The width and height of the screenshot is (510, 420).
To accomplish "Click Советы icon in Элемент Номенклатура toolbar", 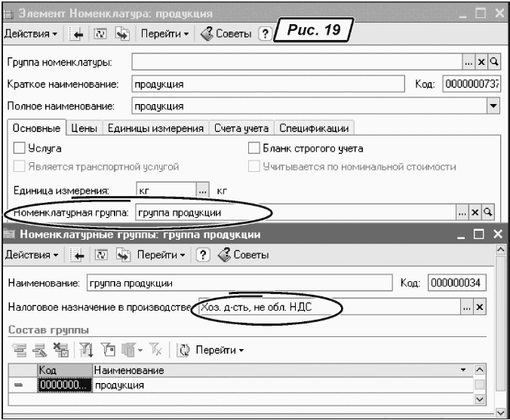I will coord(207,34).
